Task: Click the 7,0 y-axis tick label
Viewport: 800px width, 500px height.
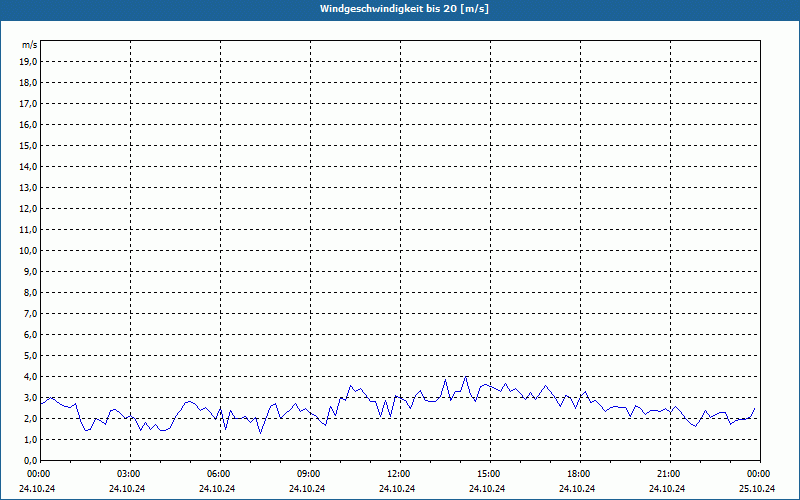Action: [31, 313]
